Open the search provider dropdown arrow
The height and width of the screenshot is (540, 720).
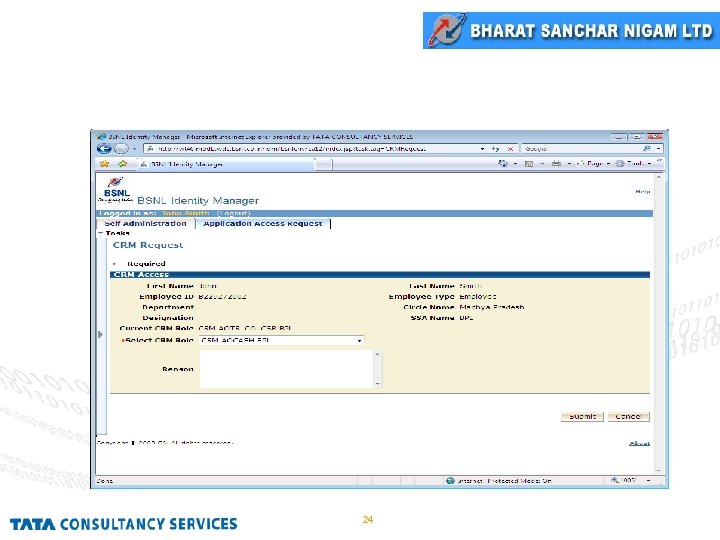pyautogui.click(x=658, y=149)
